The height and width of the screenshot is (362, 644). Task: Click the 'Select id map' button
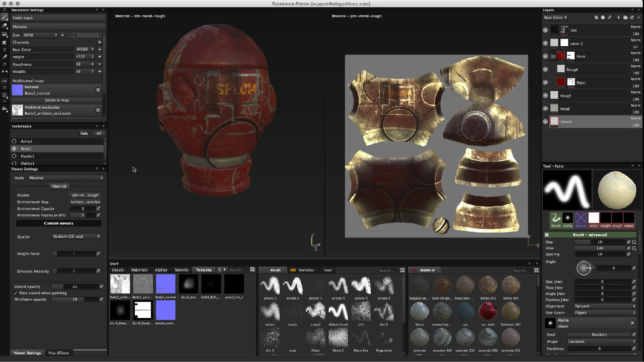[57, 100]
